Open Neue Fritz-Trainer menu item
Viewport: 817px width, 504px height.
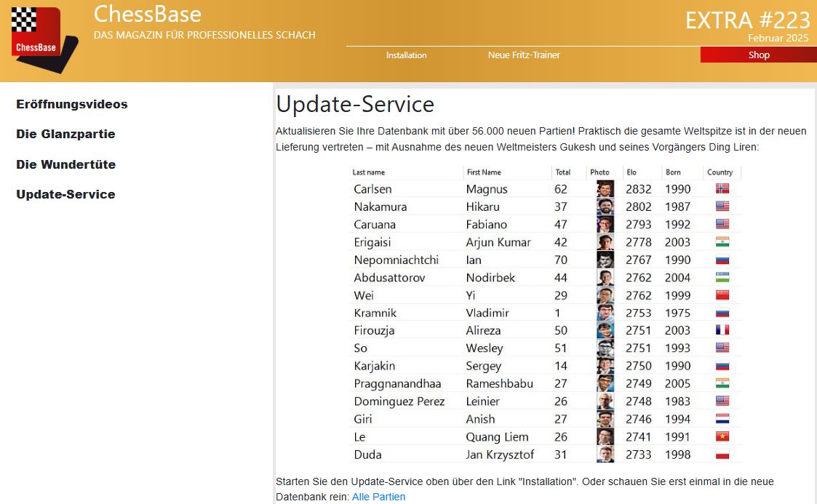[524, 55]
